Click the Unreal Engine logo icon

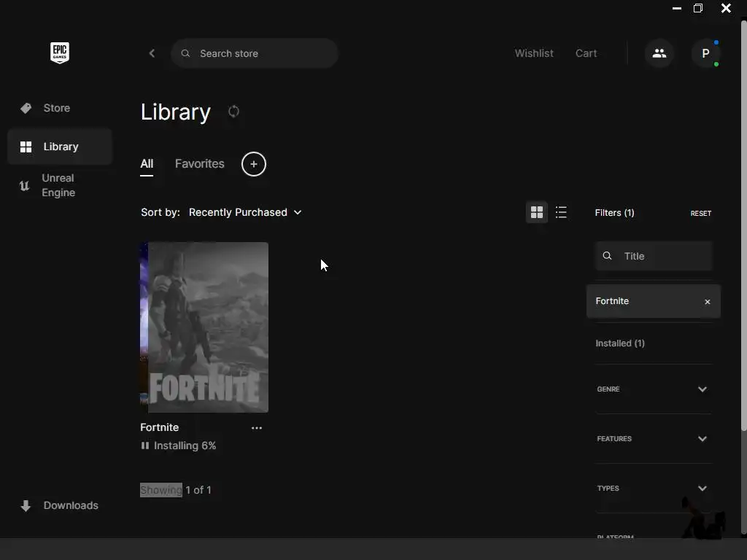[24, 185]
